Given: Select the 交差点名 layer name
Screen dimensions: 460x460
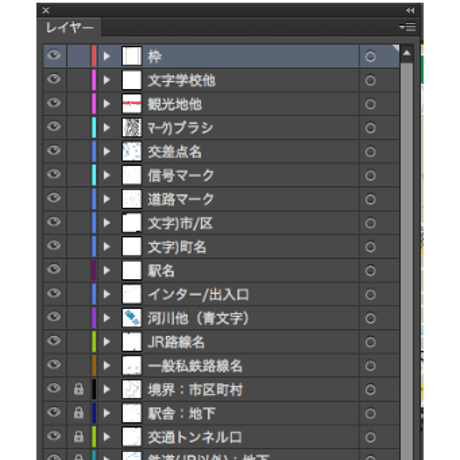Looking at the screenshot, I should click(x=175, y=152).
